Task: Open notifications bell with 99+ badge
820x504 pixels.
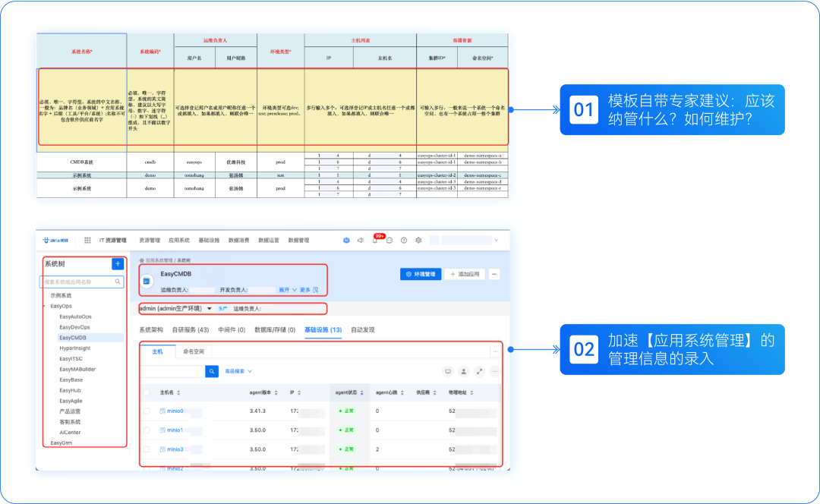Action: click(x=376, y=239)
